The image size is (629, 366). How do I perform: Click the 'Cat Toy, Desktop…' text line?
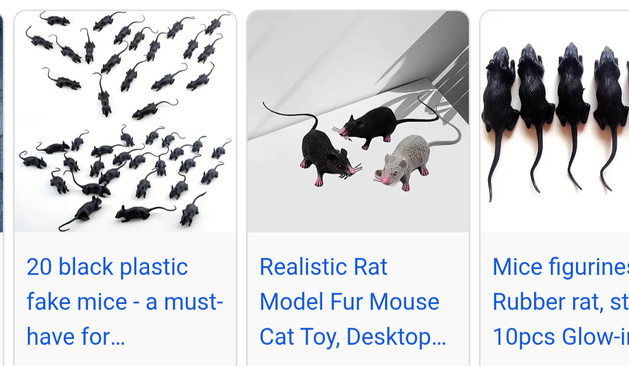[x=353, y=336]
